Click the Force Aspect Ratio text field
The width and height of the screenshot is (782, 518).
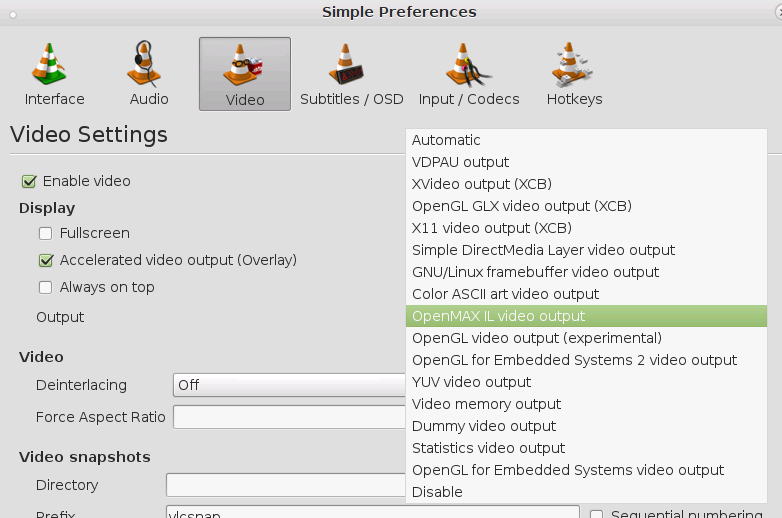point(288,417)
